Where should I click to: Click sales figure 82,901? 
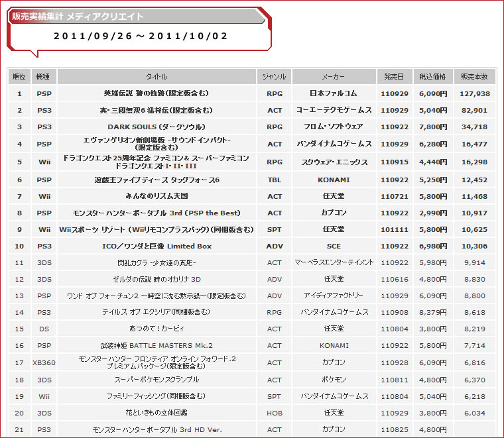tap(474, 111)
